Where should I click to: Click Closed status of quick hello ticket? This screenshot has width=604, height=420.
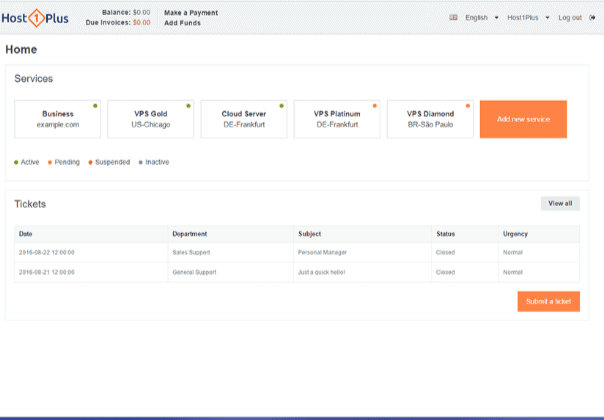(445, 272)
